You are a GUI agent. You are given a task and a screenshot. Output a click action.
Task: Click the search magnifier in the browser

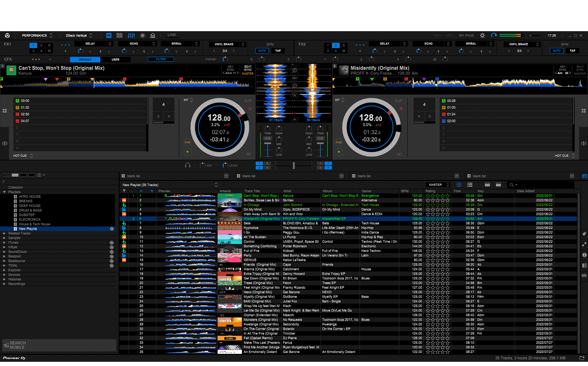pos(511,185)
